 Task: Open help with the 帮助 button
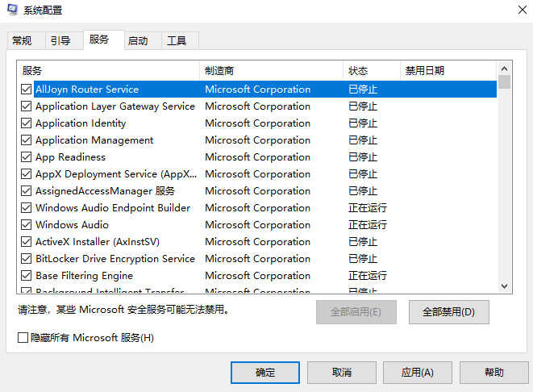click(x=494, y=372)
